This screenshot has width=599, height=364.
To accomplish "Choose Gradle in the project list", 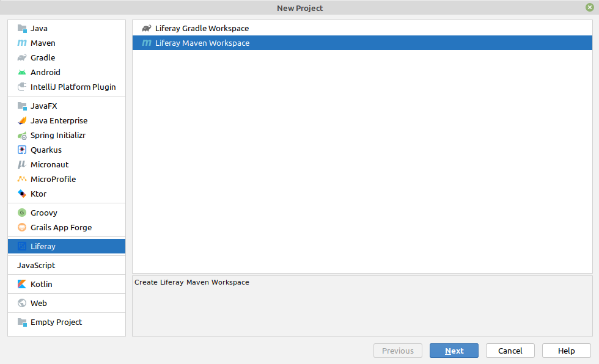I will tap(67, 57).
